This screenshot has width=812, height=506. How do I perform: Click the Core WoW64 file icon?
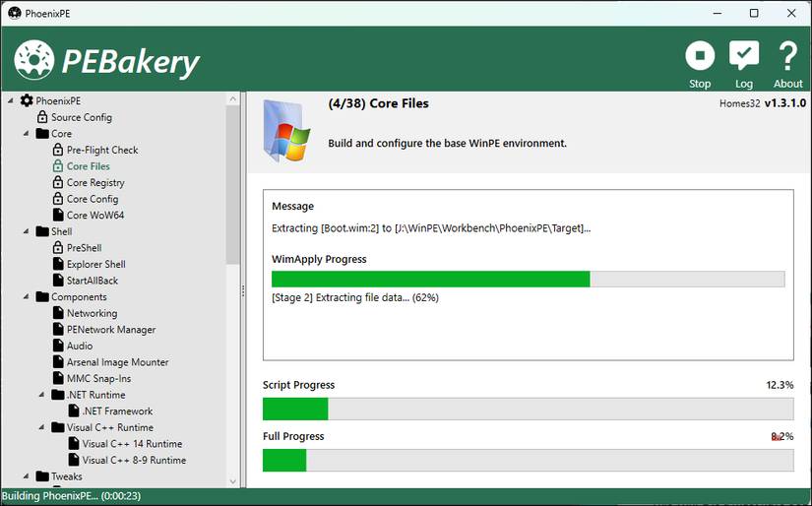[58, 215]
